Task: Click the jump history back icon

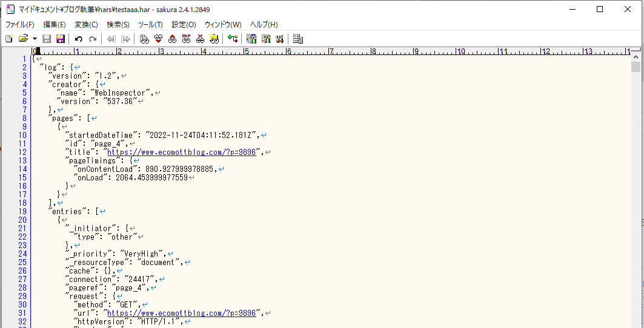Action: [x=111, y=39]
